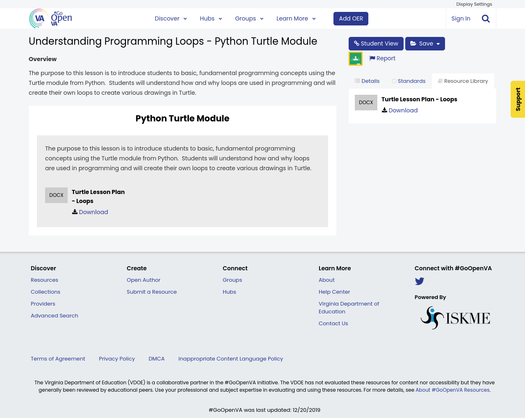This screenshot has width=525, height=420.
Task: Switch to Student View
Action: pos(376,43)
